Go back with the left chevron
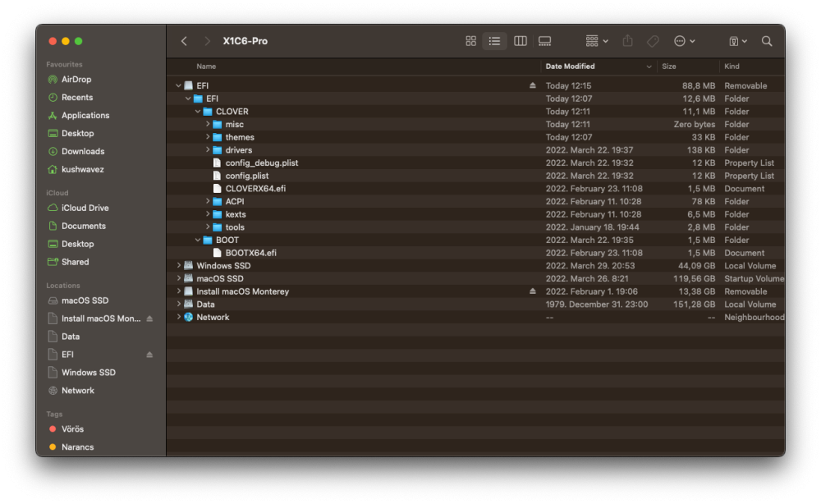Image resolution: width=821 pixels, height=504 pixels. point(184,41)
